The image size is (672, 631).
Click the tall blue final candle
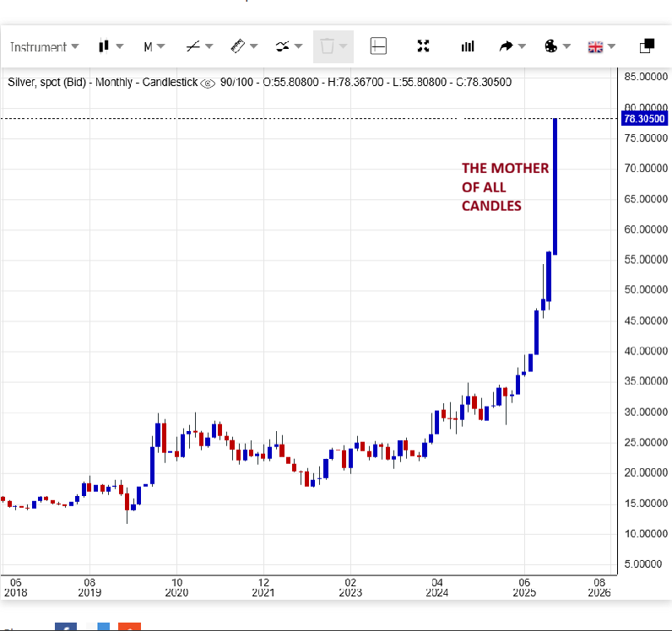coord(555,186)
